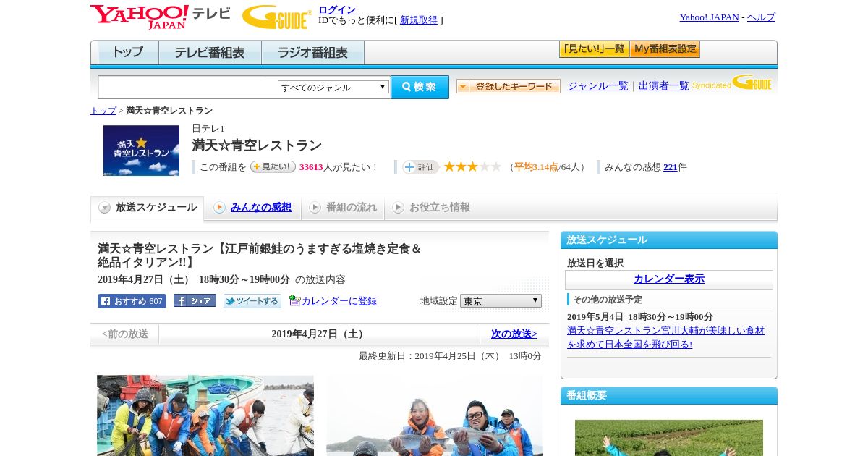
Task: Switch to the テレビ番組表 tab
Action: (210, 53)
